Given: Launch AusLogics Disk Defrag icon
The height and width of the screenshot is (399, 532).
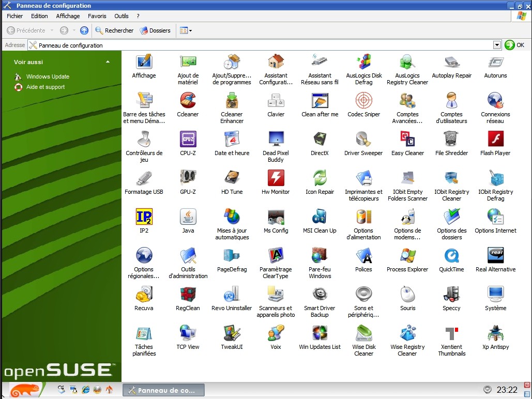Looking at the screenshot, I should (364, 62).
